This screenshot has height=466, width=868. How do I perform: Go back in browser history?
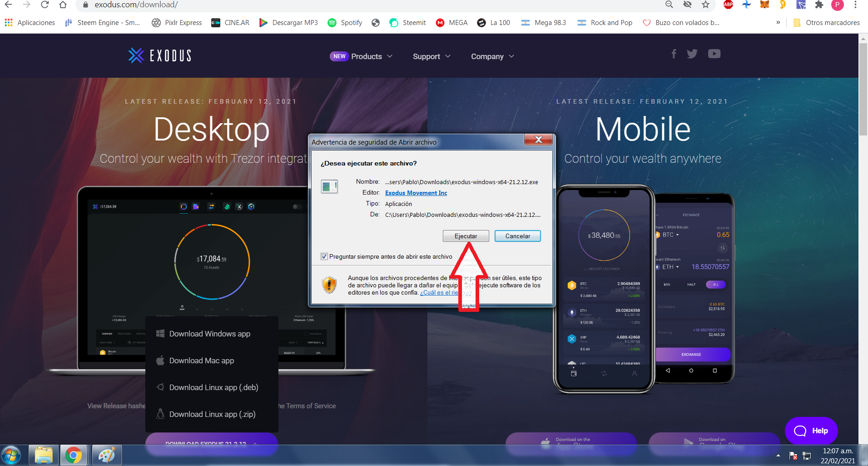(9, 5)
